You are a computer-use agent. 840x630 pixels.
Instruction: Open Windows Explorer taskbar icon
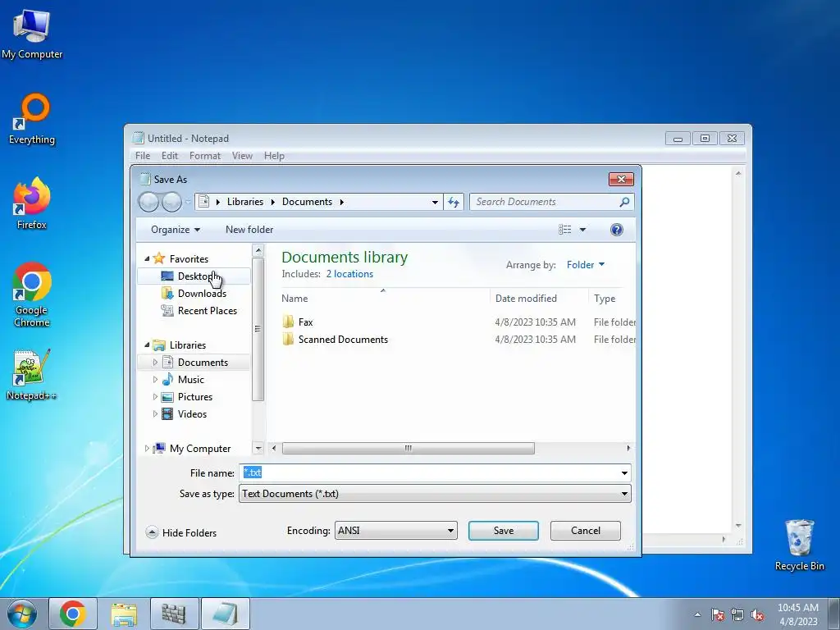click(x=124, y=614)
